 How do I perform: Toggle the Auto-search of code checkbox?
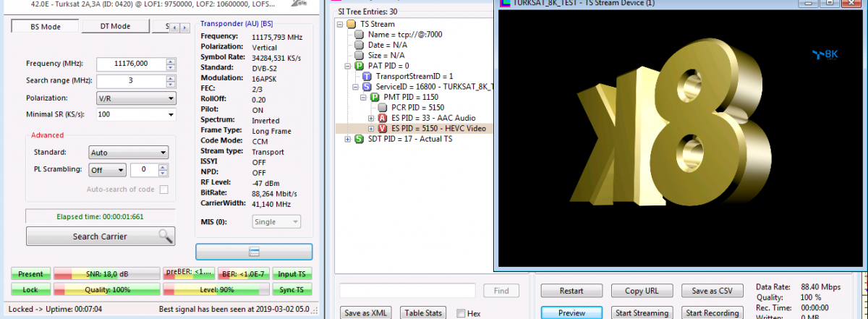click(x=163, y=190)
